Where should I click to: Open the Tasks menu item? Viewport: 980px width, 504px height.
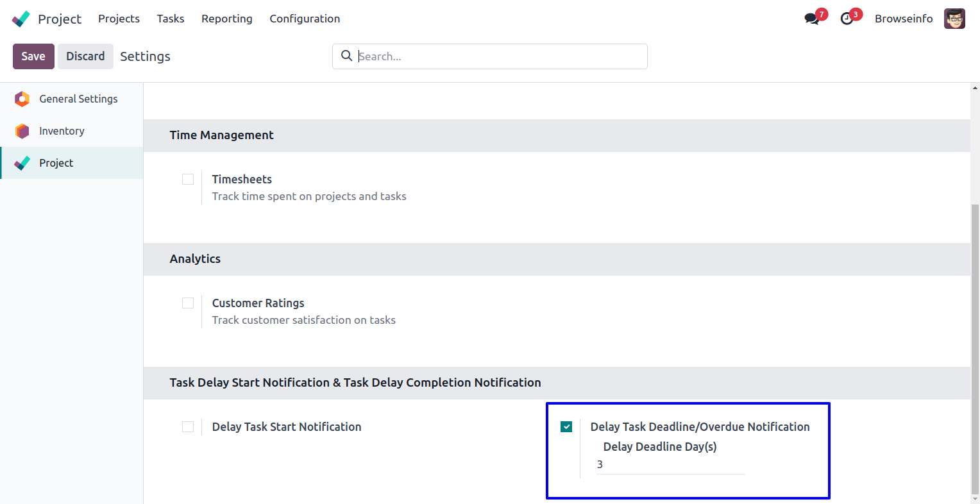(x=171, y=19)
